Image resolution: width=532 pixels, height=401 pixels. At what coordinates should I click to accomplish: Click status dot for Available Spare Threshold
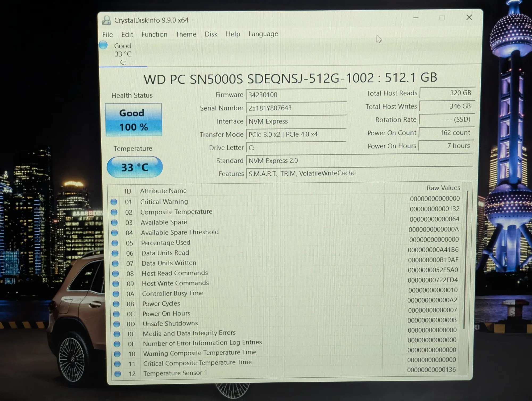click(x=115, y=233)
